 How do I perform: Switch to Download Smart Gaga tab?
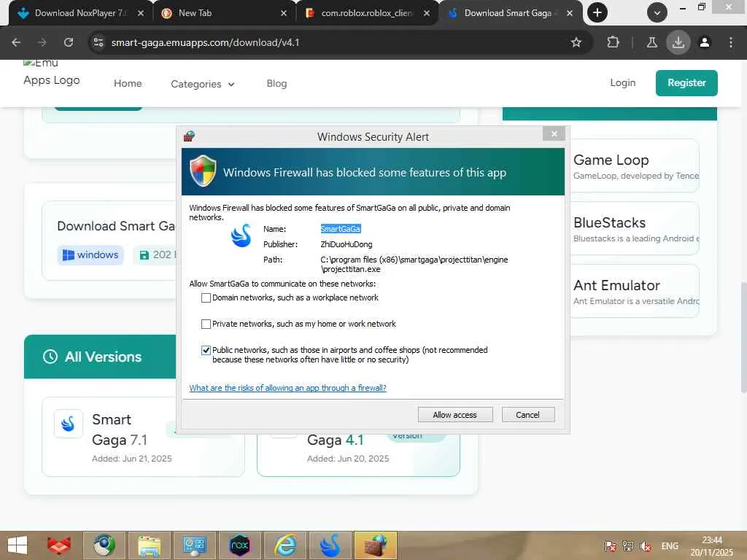pos(510,13)
